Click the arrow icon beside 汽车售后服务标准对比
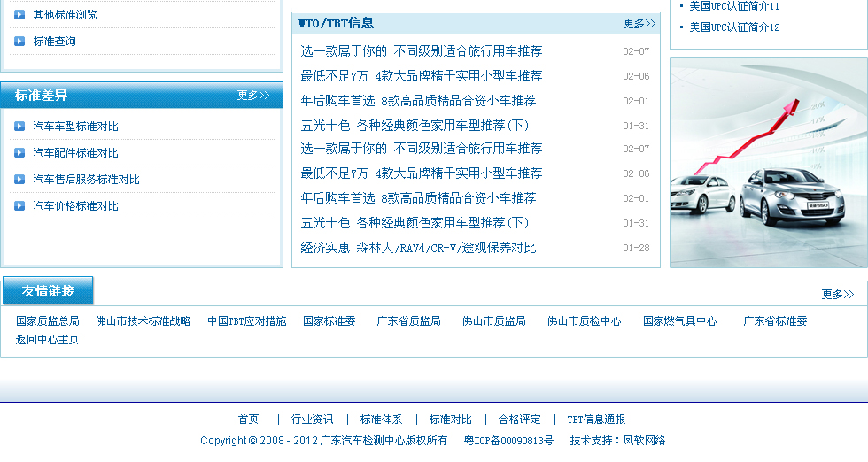 pyautogui.click(x=19, y=180)
